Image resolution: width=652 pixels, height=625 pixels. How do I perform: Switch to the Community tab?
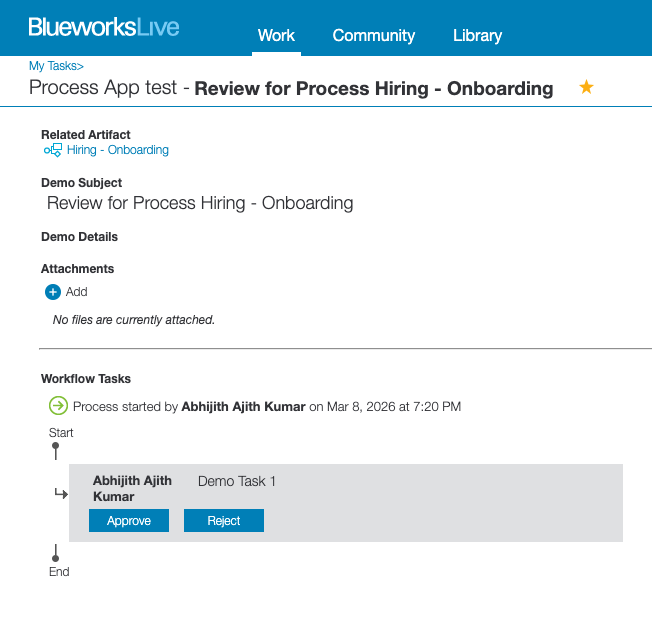[373, 36]
